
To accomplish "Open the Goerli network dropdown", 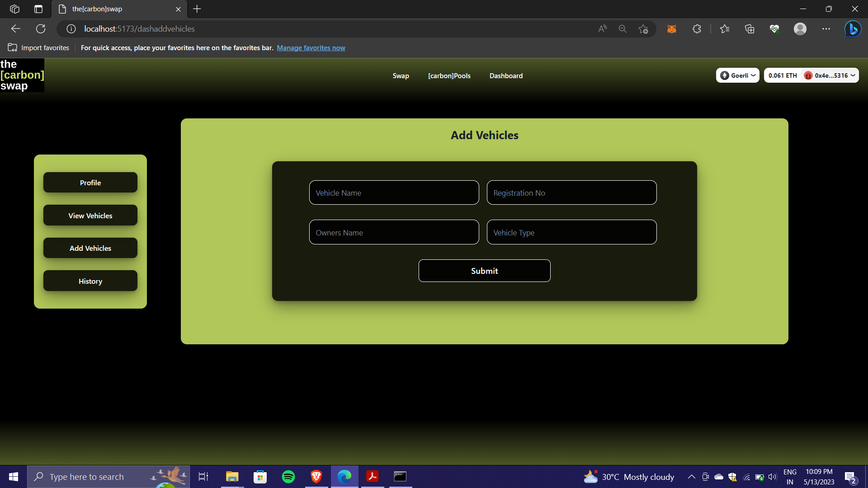I will tap(737, 75).
